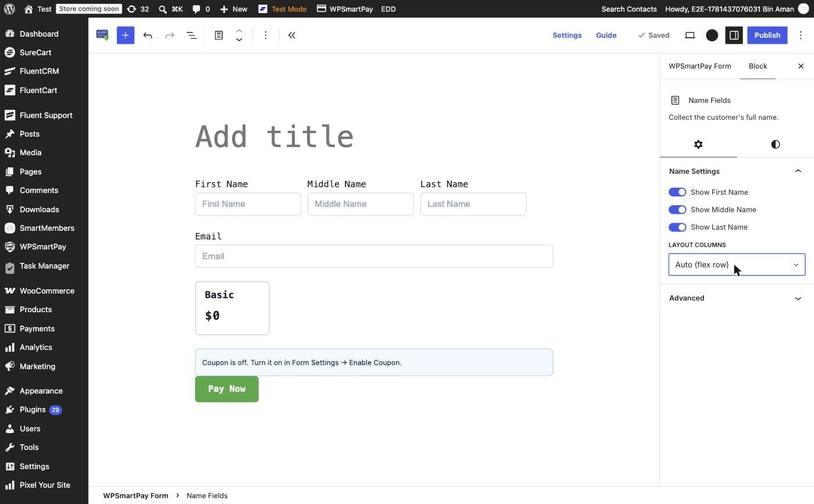The height and width of the screenshot is (504, 814).
Task: Switch to the styles half-circle tab
Action: pyautogui.click(x=775, y=144)
